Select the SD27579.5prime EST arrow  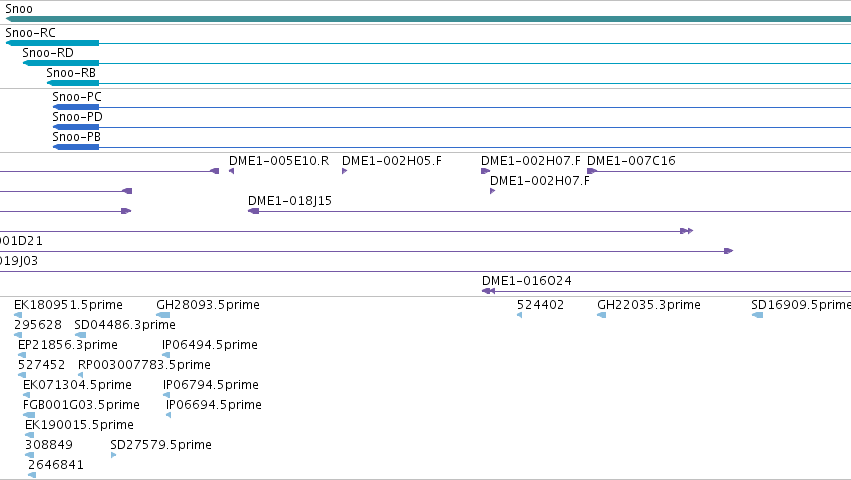[113, 455]
